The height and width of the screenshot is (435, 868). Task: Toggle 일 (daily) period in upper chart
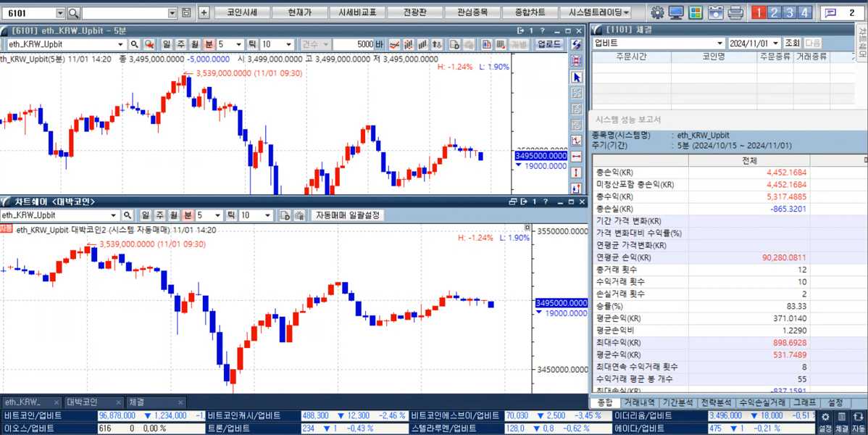tap(167, 45)
